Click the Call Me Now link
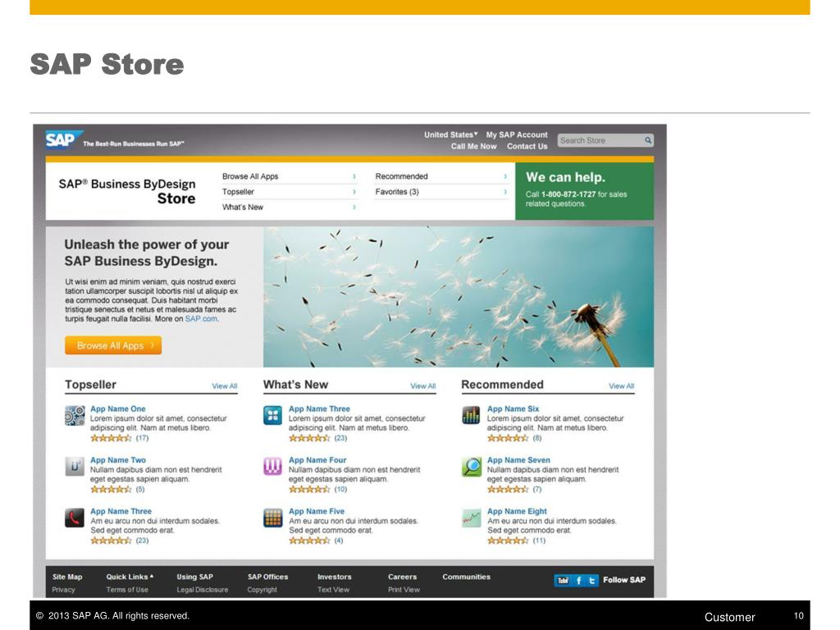The height and width of the screenshot is (630, 840). 473,146
